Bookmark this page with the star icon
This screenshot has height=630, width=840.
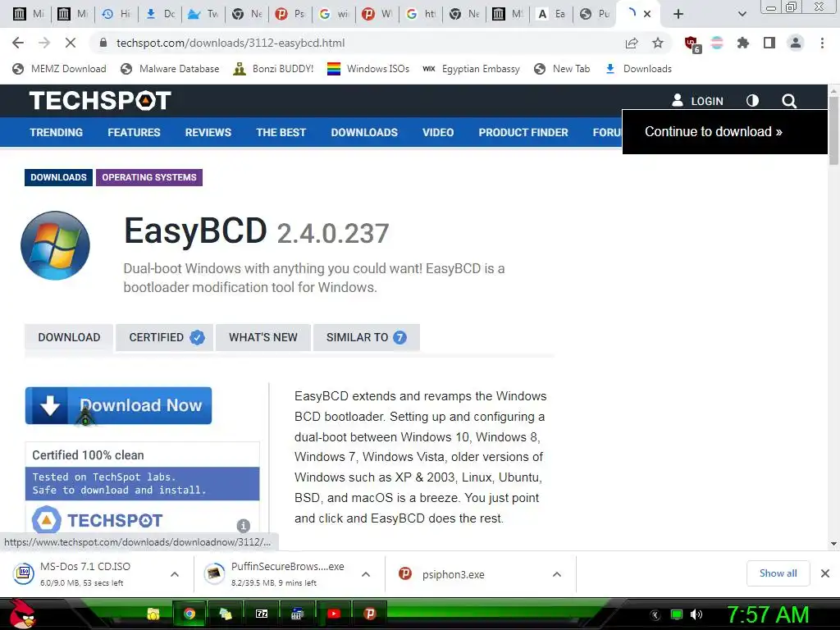pos(658,43)
